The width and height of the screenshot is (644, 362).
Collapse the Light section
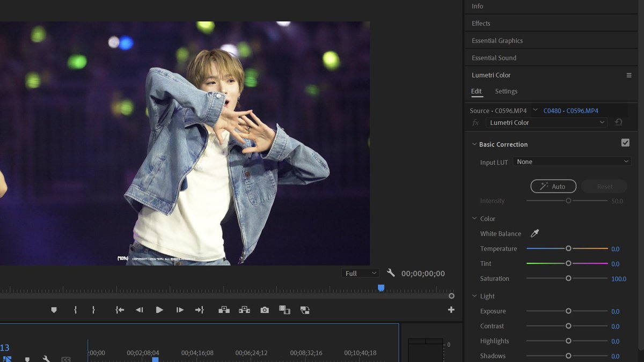click(x=474, y=296)
